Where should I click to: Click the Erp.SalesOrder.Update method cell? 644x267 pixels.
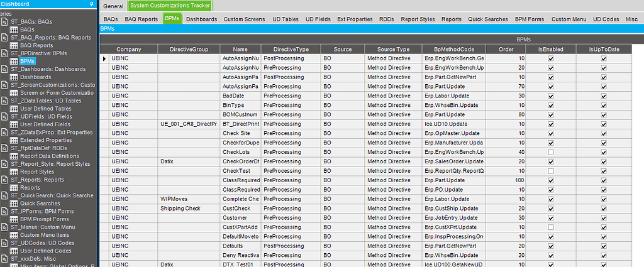click(453, 161)
